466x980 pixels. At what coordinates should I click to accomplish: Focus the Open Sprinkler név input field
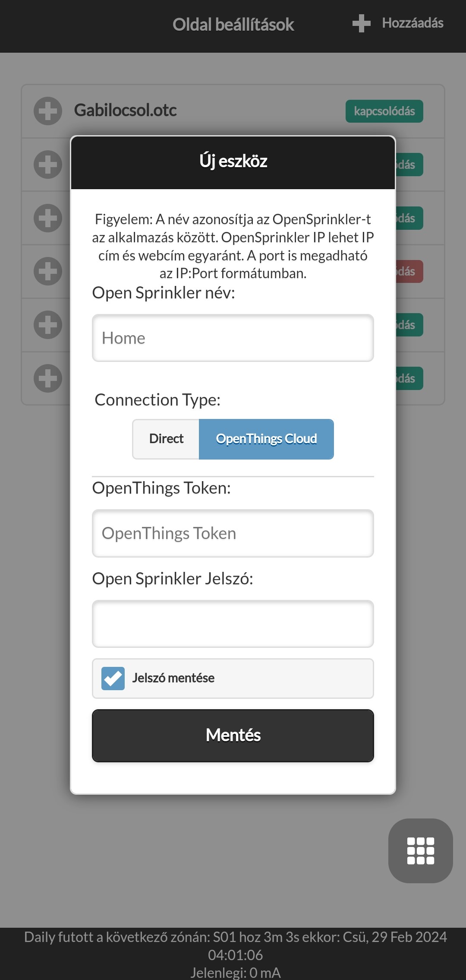pyautogui.click(x=233, y=338)
